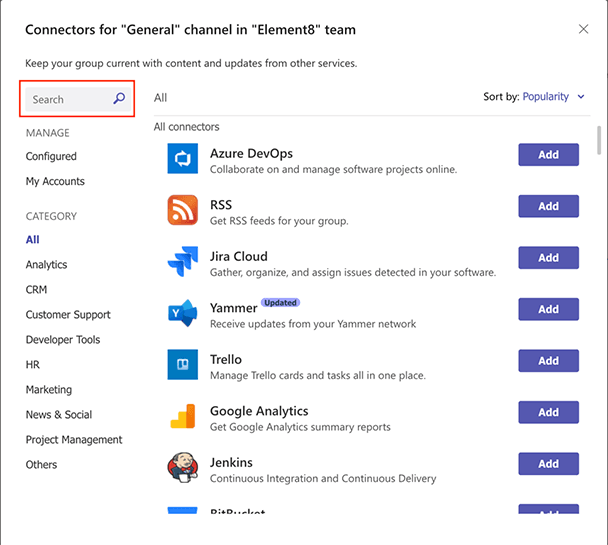Click the Azure DevOps connector icon

[183, 159]
